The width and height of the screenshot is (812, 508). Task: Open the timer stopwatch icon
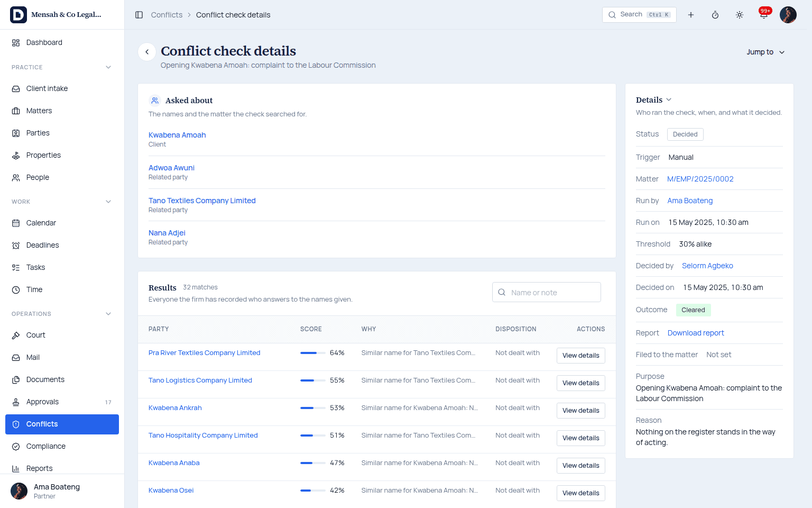pyautogui.click(x=715, y=15)
